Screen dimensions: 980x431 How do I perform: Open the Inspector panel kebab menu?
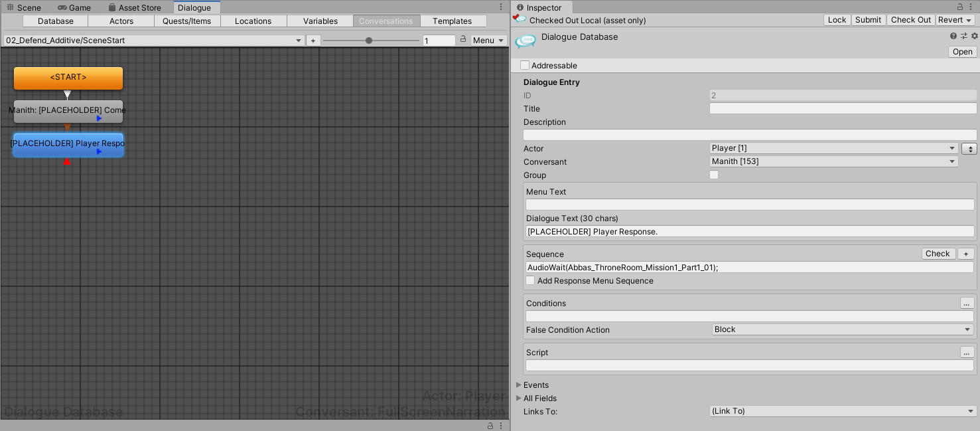click(971, 7)
